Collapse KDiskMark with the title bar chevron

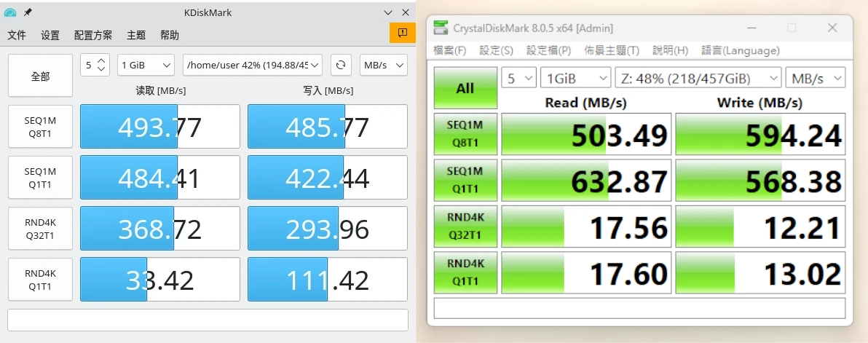tap(387, 12)
